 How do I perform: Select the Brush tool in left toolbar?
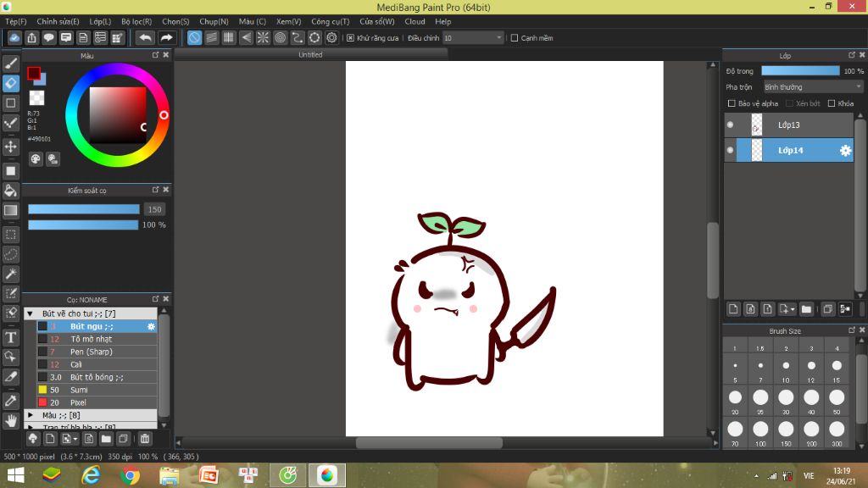point(11,63)
